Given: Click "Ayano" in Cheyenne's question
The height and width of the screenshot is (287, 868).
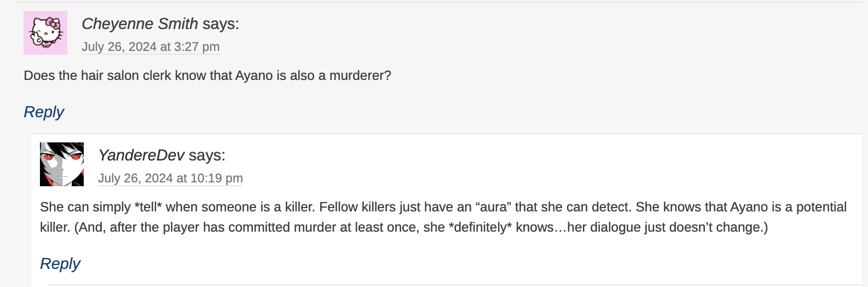Looking at the screenshot, I should (254, 76).
